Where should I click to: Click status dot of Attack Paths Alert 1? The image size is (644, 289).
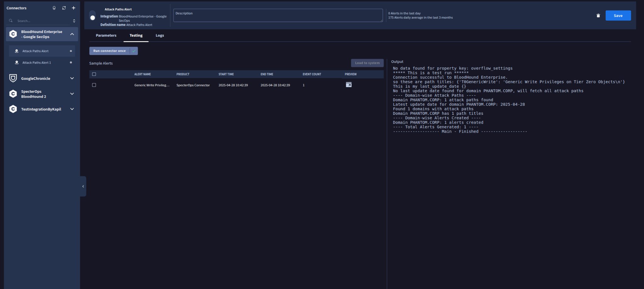pos(71,63)
